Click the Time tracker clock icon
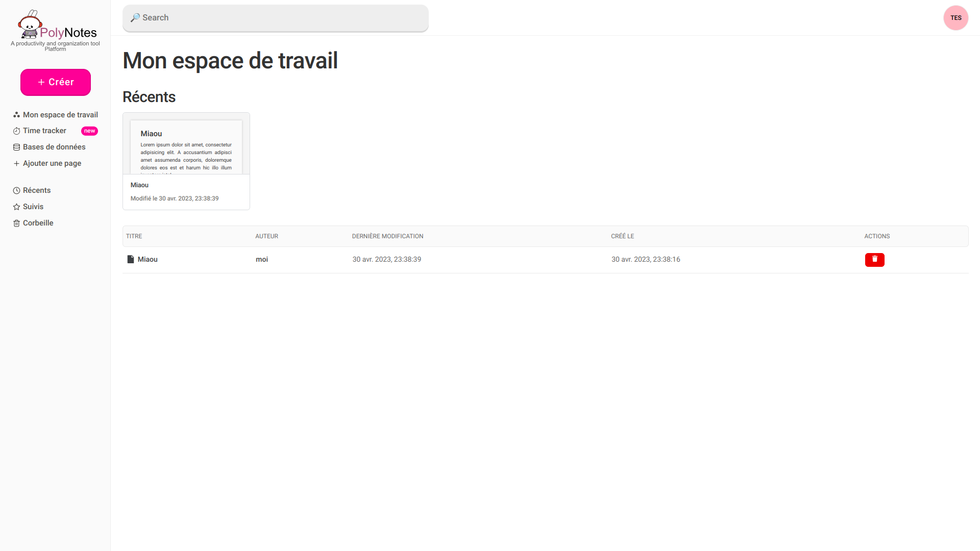Viewport: 980px width, 551px height. [x=16, y=131]
